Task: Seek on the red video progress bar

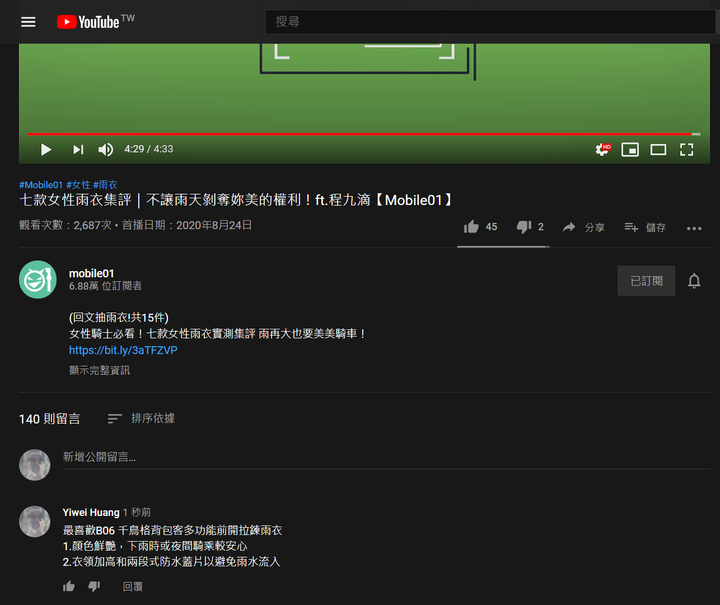Action: click(x=364, y=134)
